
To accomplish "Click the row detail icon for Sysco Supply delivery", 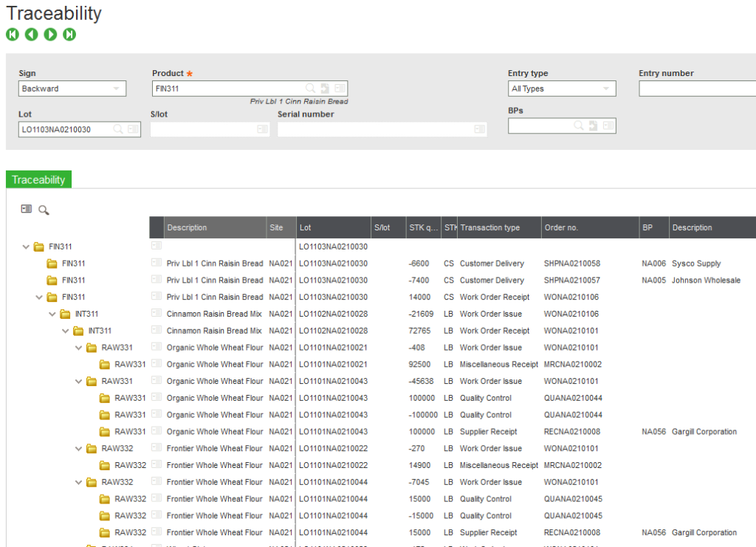I will click(156, 264).
